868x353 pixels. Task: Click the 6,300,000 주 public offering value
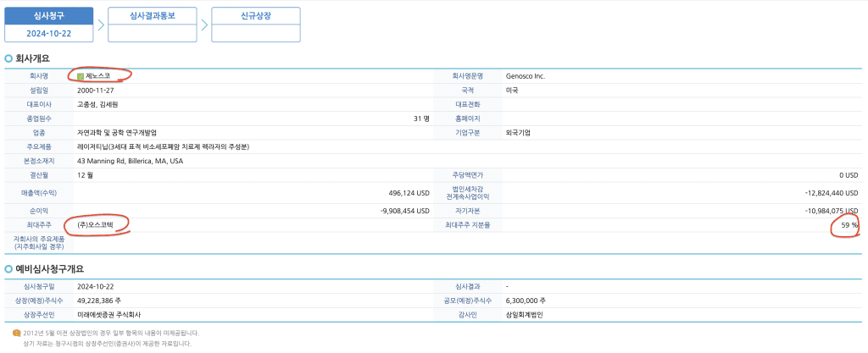click(526, 301)
